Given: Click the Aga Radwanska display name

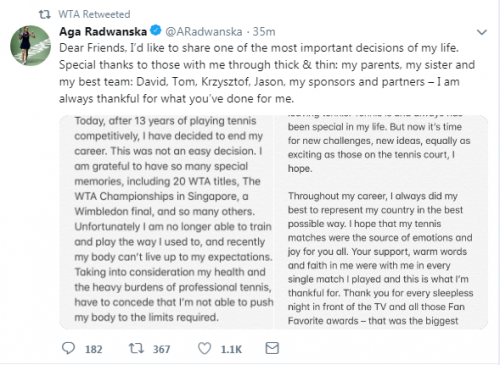Looking at the screenshot, I should [x=103, y=32].
